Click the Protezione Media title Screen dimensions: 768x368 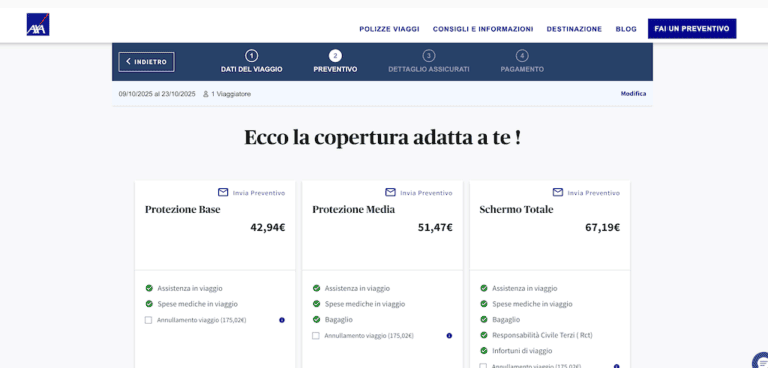click(x=354, y=210)
